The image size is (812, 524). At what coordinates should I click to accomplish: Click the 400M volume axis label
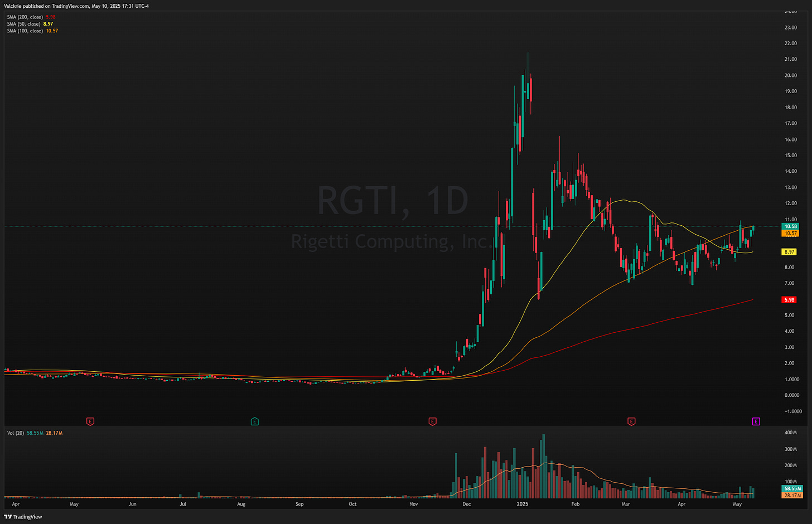(791, 433)
